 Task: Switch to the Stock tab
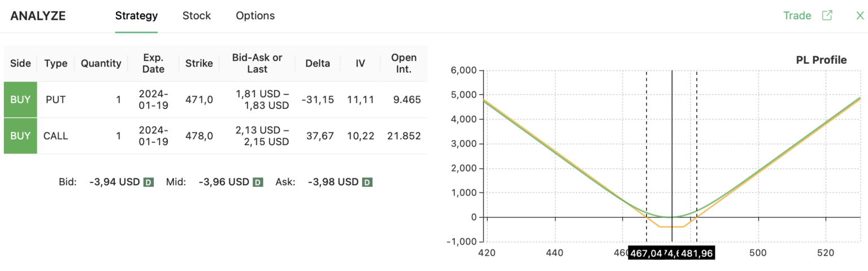coord(196,16)
